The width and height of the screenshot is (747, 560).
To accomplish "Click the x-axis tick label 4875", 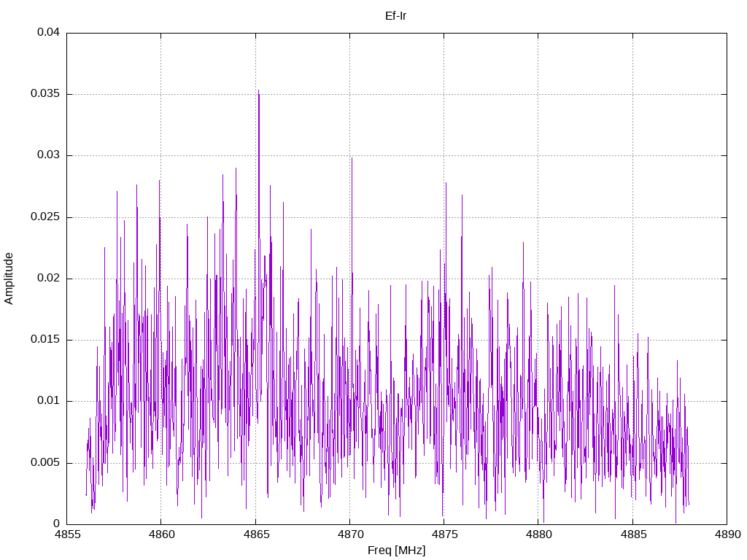I will click(444, 534).
